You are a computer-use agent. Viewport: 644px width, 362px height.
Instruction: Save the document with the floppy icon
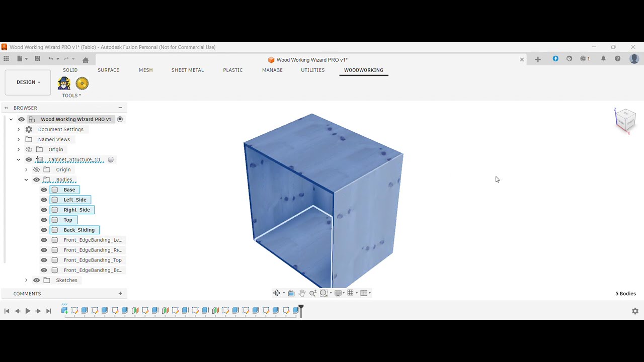tap(37, 59)
